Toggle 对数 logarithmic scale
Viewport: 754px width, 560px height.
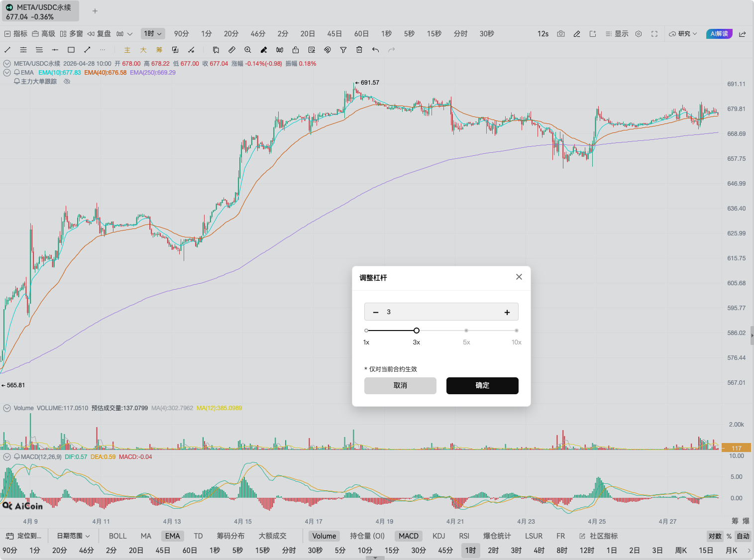pyautogui.click(x=715, y=536)
